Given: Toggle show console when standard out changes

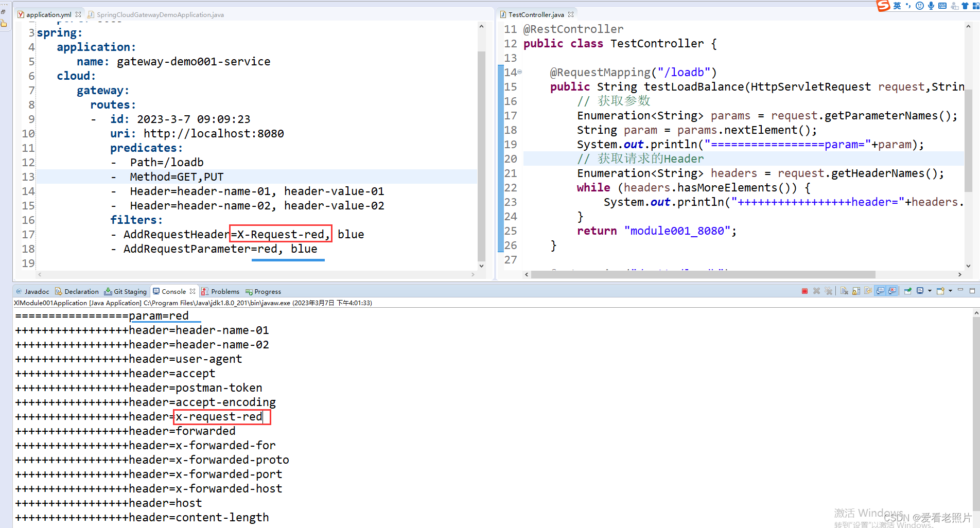Looking at the screenshot, I should pos(880,291).
